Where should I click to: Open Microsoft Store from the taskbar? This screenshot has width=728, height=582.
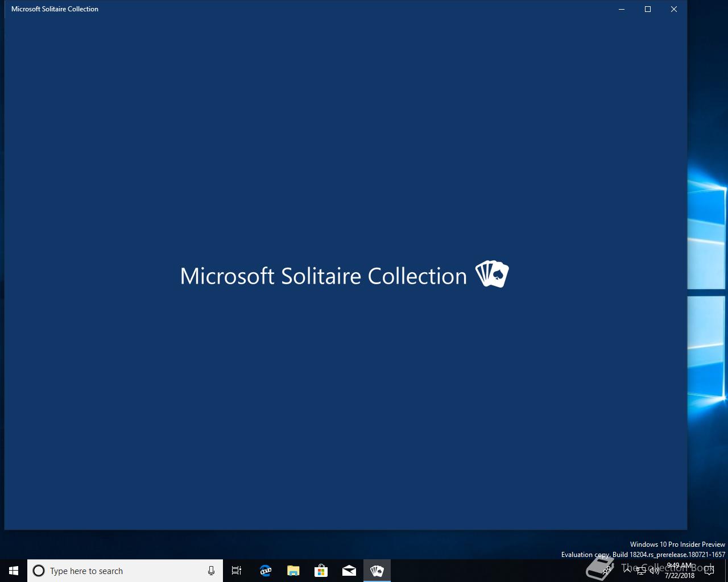click(x=321, y=571)
